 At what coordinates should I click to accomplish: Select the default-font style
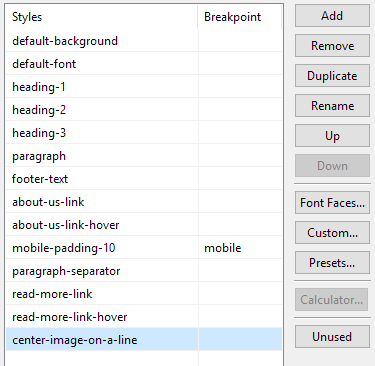pyautogui.click(x=144, y=64)
